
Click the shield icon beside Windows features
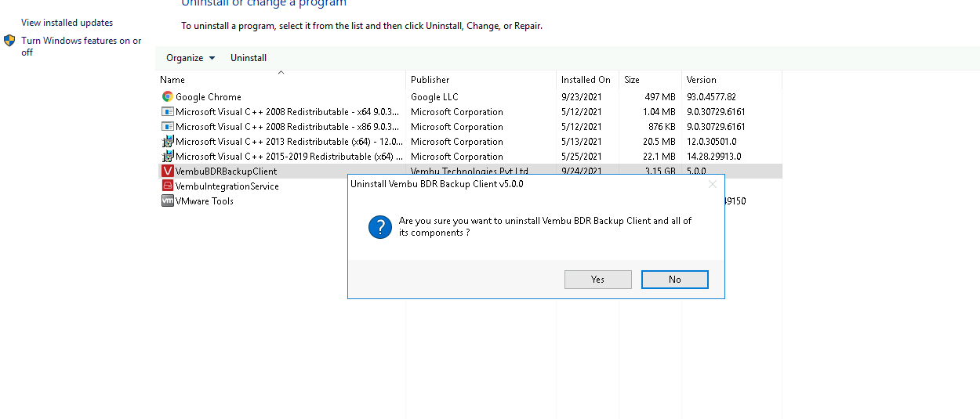point(9,41)
